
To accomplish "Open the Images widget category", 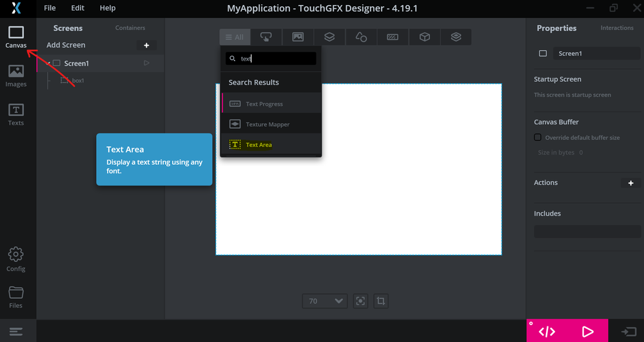I will click(x=298, y=37).
